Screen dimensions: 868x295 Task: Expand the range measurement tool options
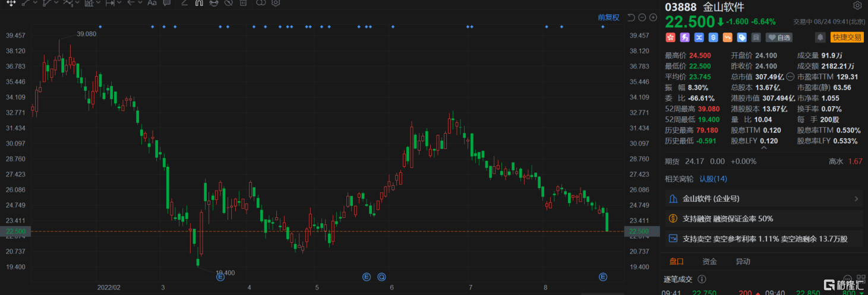98,3
